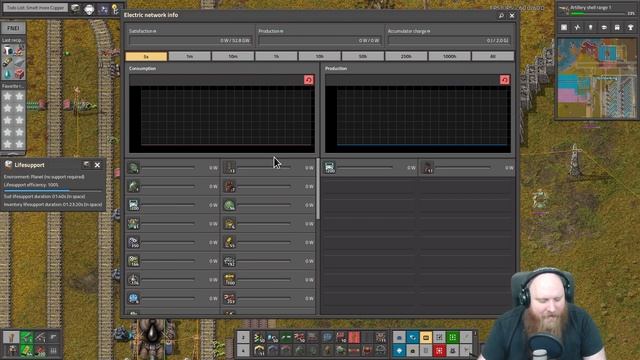Click the Accumulator charge progress bar
Viewport: 640px width, 360px height.
(449, 40)
